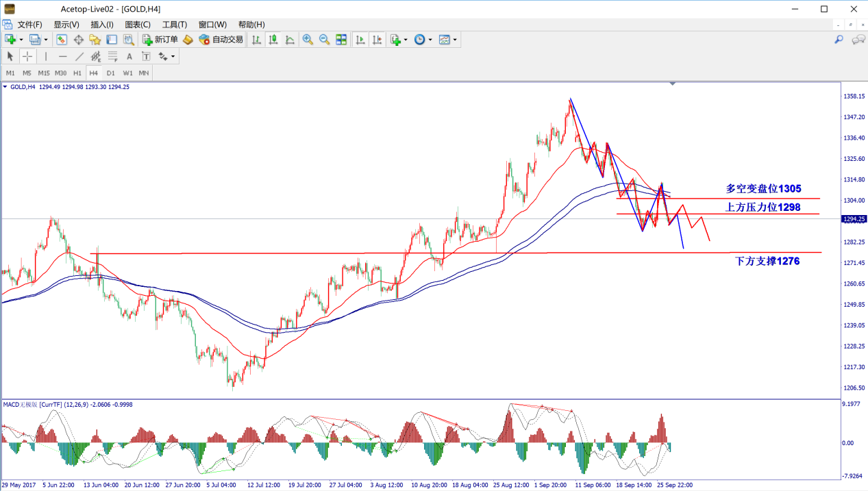Enable 自动交易 auto trading button
Screen dimensions: 868x491
pyautogui.click(x=221, y=40)
